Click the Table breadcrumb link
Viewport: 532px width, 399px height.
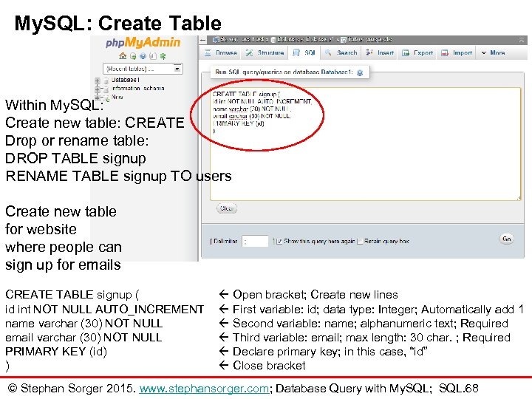click(366, 40)
